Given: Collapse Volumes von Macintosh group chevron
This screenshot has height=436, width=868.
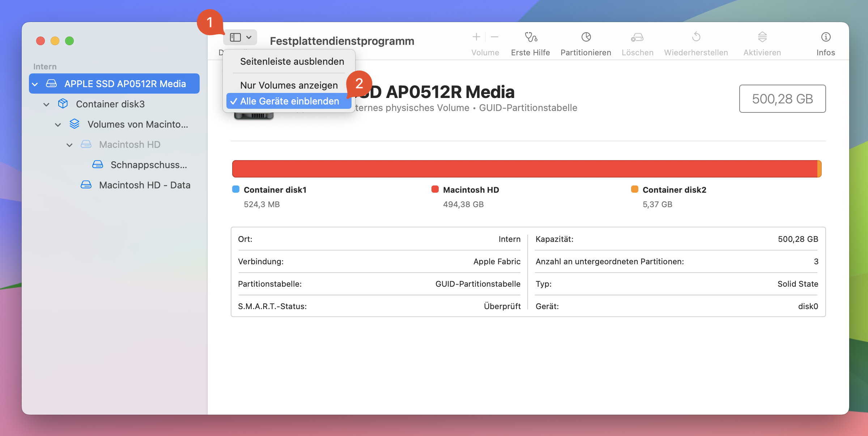Looking at the screenshot, I should 58,125.
